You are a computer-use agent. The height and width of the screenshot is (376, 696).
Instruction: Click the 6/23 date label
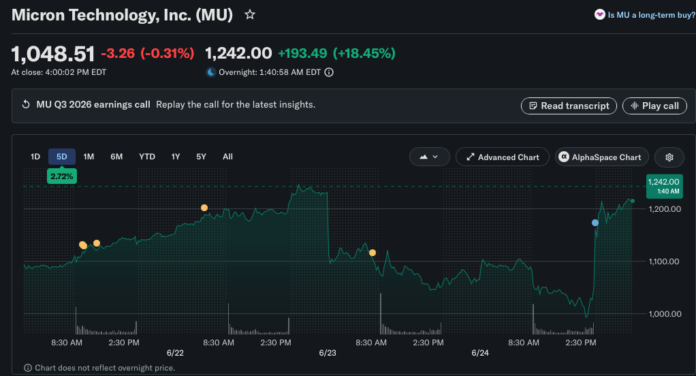coord(328,353)
